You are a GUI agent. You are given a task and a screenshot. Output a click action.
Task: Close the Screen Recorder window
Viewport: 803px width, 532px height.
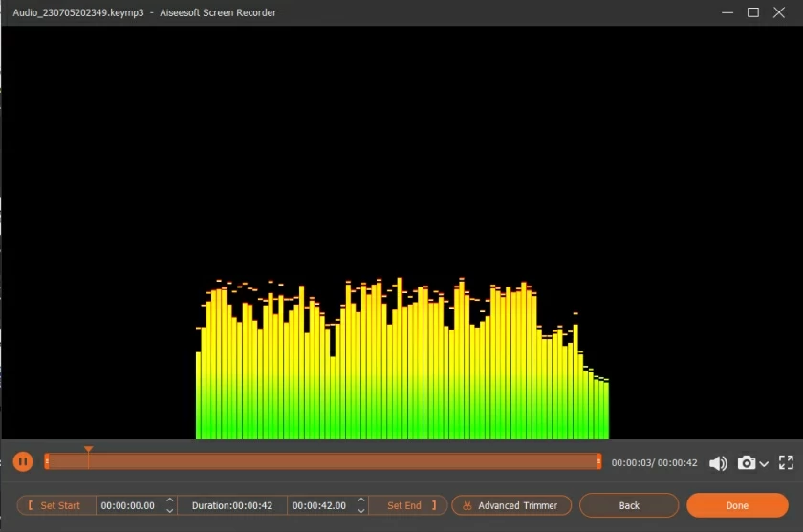[x=778, y=12]
